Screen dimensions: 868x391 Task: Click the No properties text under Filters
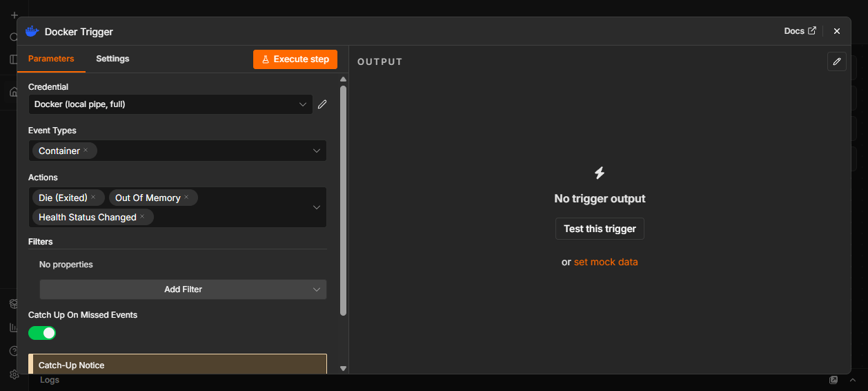tap(66, 265)
